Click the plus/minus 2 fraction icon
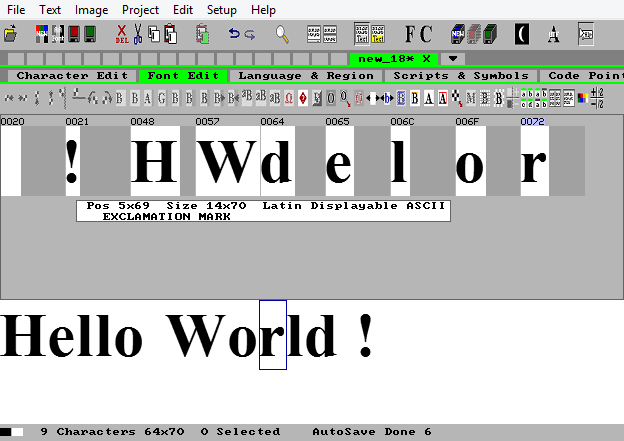624x441 pixels. [597, 98]
